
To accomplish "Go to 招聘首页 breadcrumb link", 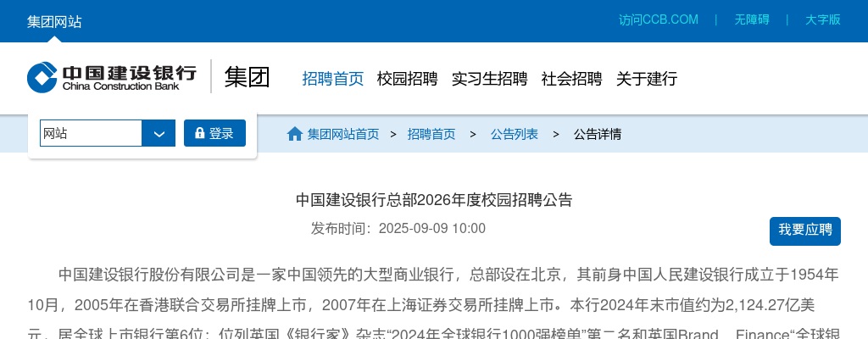I will pyautogui.click(x=431, y=134).
